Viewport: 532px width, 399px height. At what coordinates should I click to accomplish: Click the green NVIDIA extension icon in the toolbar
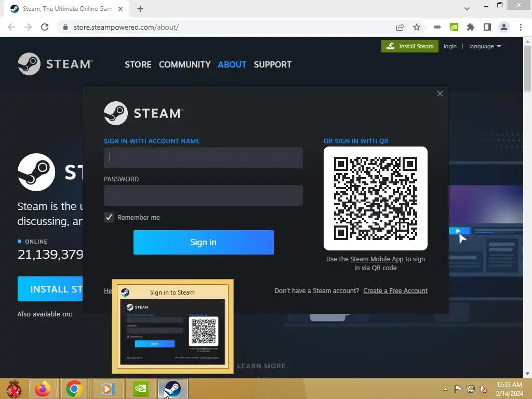click(454, 27)
